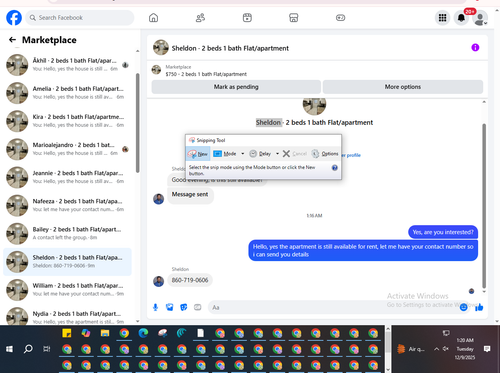Click the Search Facebook field
500x373 pixels.
point(80,18)
